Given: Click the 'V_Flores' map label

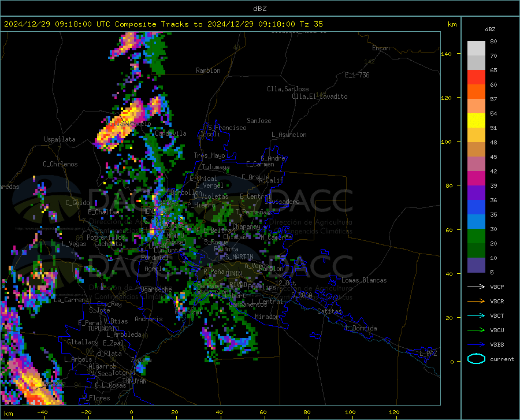Looking at the screenshot, I should click(x=96, y=398).
